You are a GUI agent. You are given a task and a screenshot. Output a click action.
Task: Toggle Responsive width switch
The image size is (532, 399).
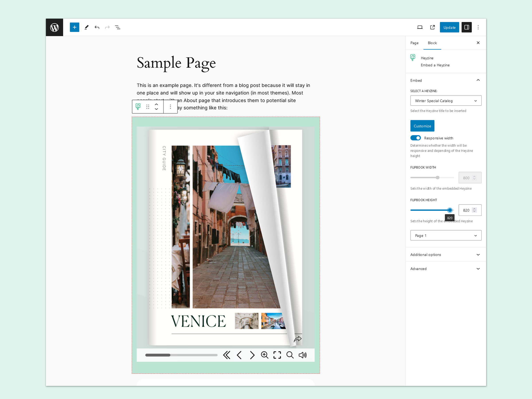pyautogui.click(x=416, y=138)
